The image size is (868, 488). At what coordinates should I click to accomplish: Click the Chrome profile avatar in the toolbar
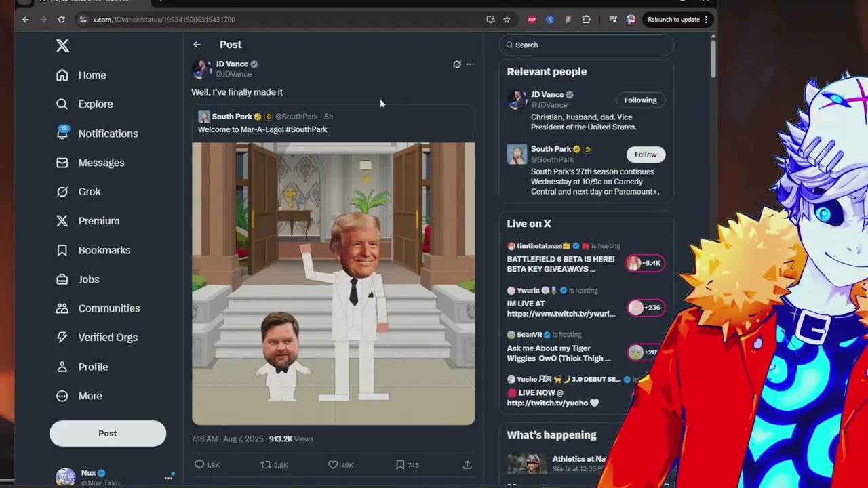coord(631,20)
